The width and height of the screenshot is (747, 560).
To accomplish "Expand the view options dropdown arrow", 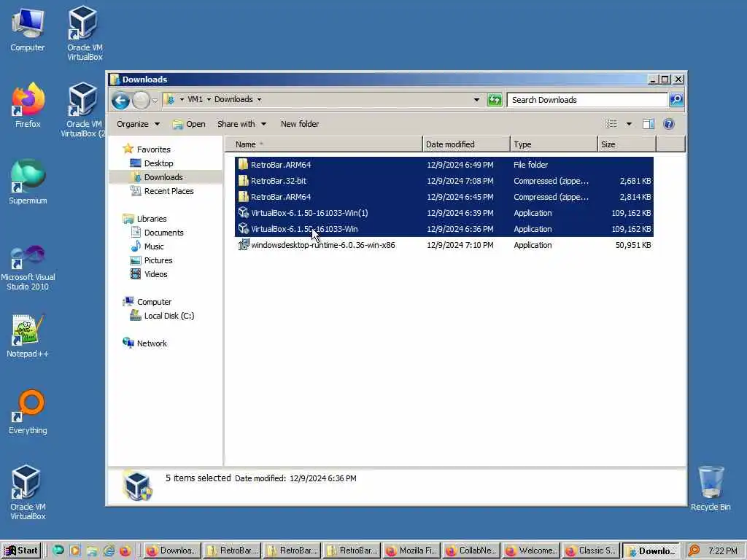I will pos(629,124).
